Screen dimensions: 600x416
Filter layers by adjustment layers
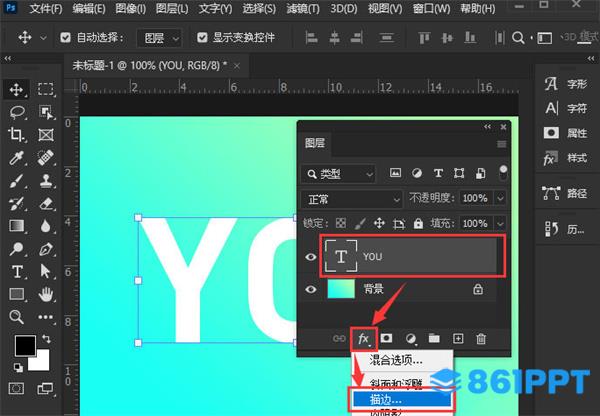pyautogui.click(x=417, y=173)
